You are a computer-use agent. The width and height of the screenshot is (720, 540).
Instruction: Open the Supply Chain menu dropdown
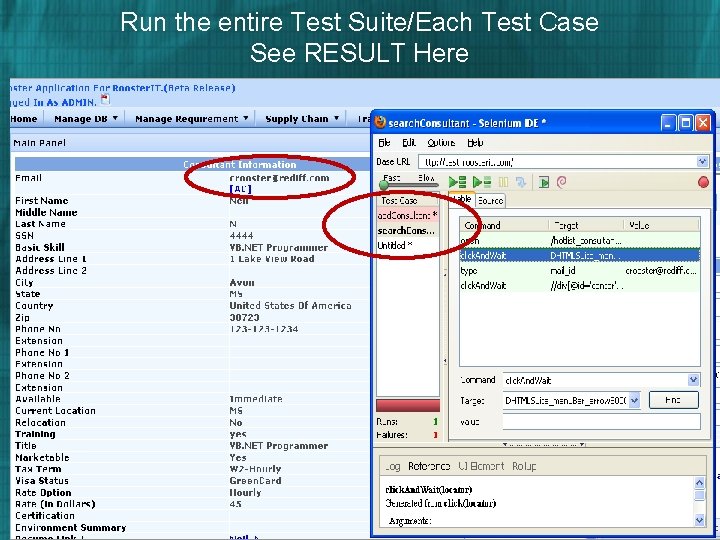click(302, 119)
